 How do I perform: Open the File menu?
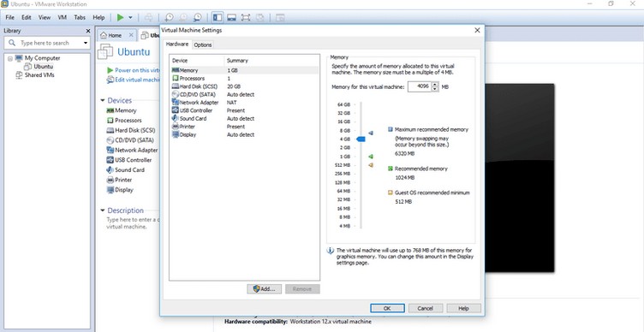pos(10,17)
